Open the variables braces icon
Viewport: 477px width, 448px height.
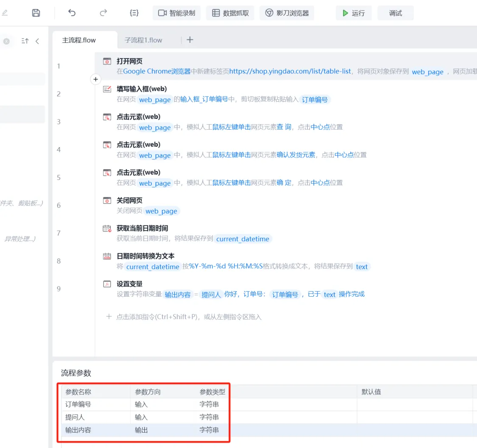click(134, 13)
